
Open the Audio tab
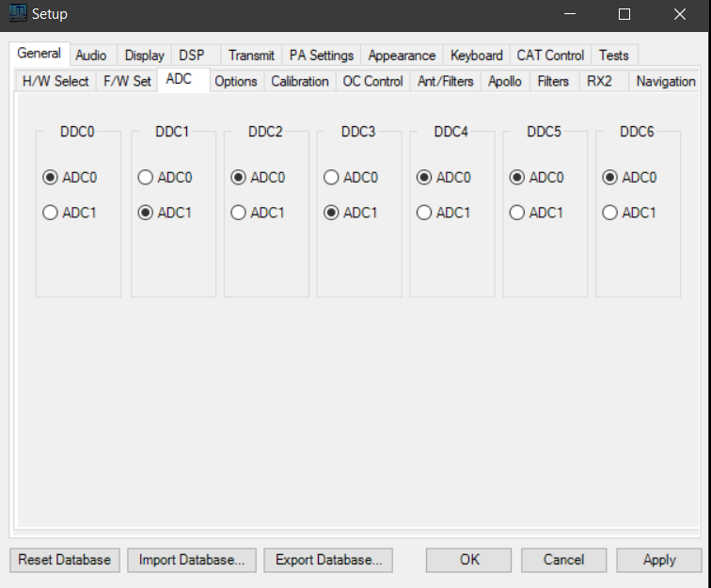click(91, 56)
